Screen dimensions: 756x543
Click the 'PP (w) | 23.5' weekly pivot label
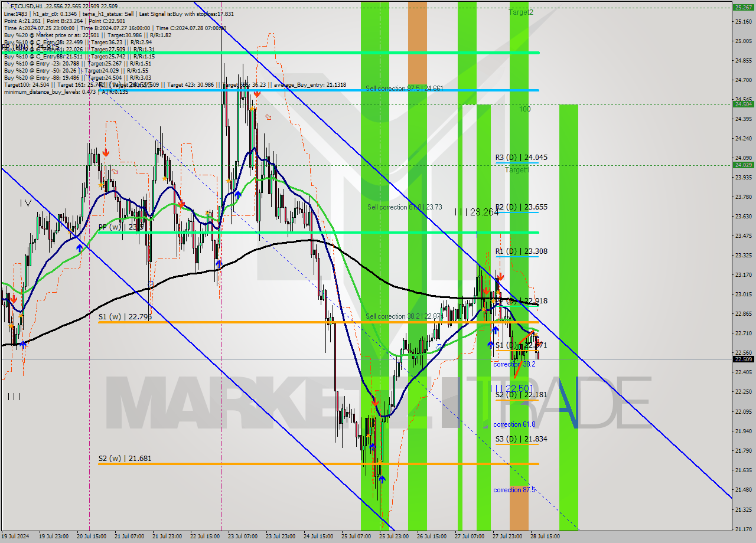pos(121,227)
